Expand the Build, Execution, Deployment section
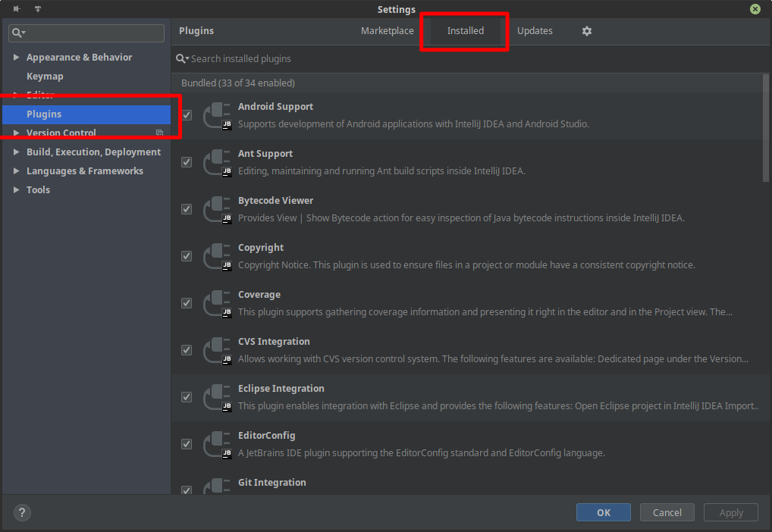 pos(17,152)
